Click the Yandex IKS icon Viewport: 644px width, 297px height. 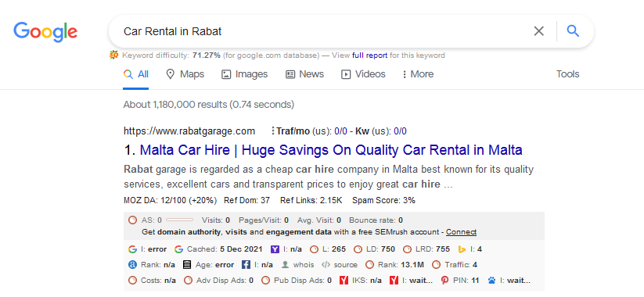[344, 281]
